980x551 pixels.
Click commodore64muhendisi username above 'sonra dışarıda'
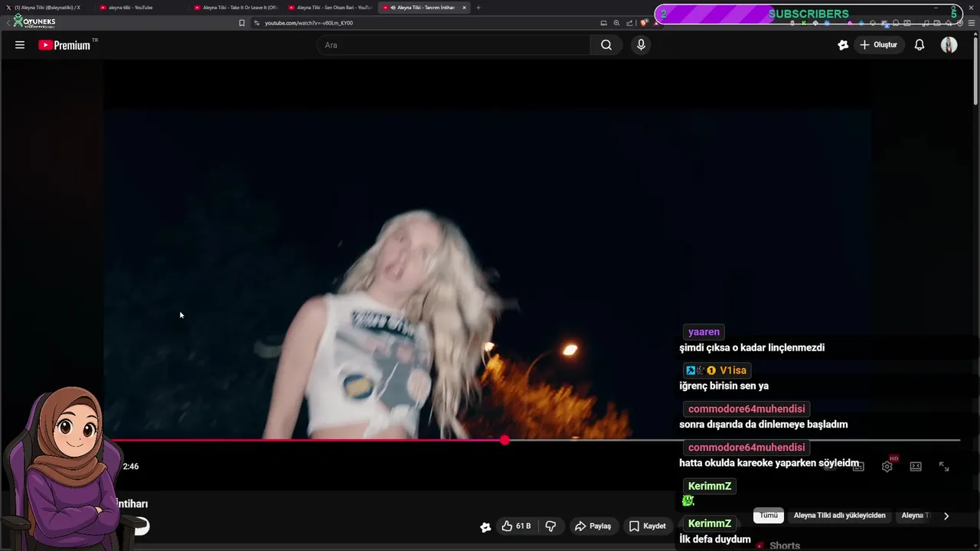[746, 409]
